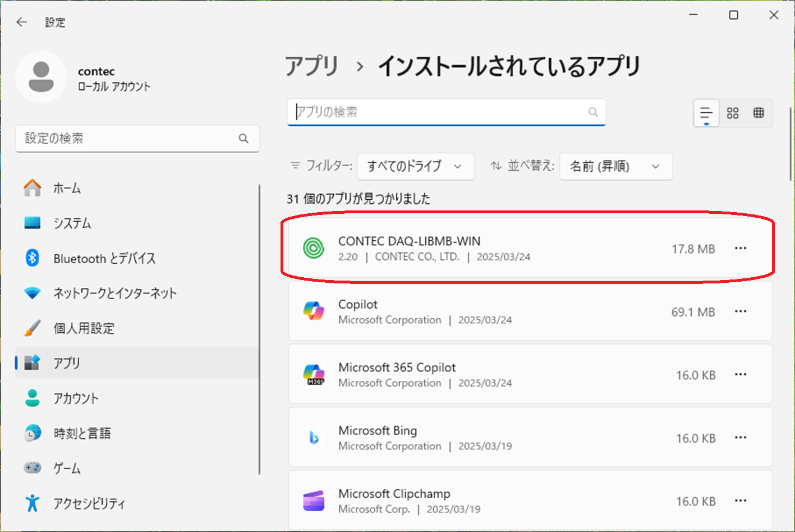Open アクセシビリティ settings page
This screenshot has width=795, height=532.
pyautogui.click(x=137, y=503)
